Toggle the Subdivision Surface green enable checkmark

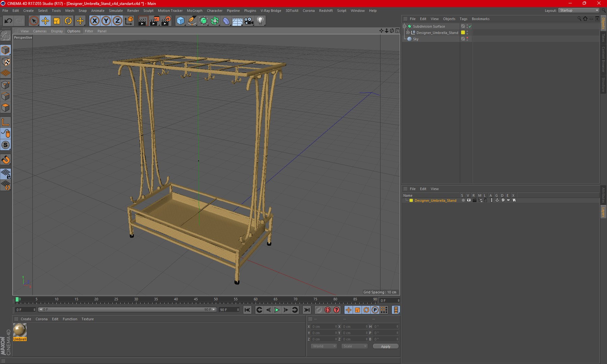pos(470,26)
